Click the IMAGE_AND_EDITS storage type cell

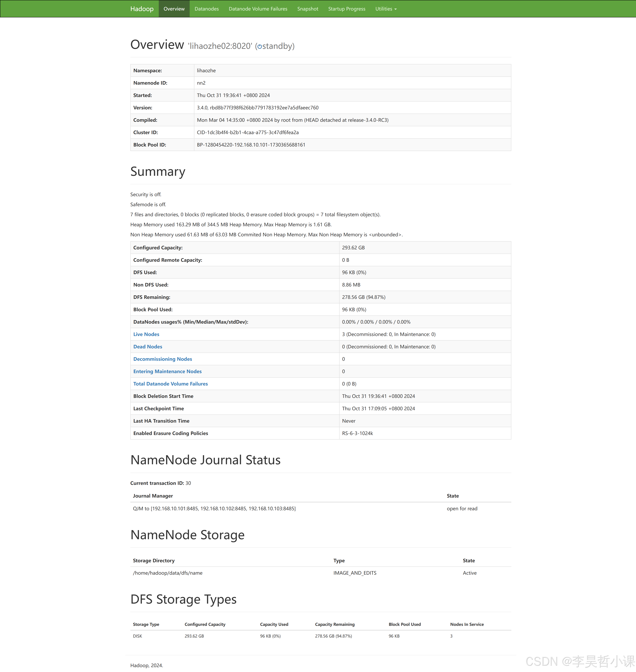(x=355, y=573)
